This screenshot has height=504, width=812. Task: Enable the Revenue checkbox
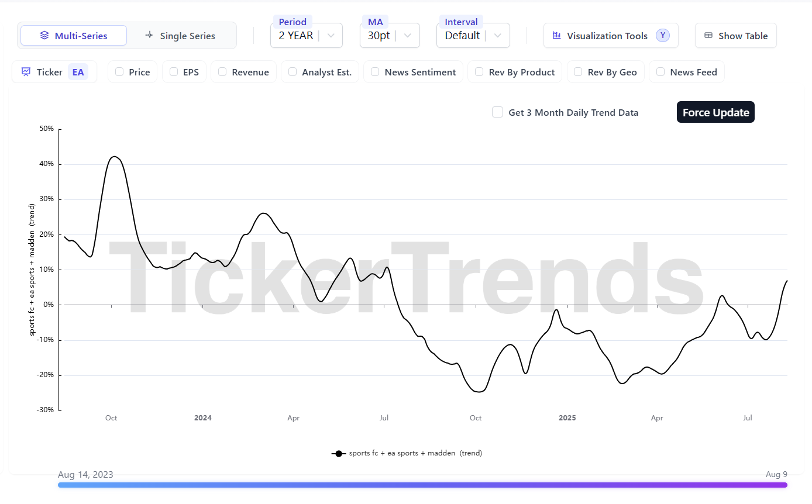tap(222, 72)
